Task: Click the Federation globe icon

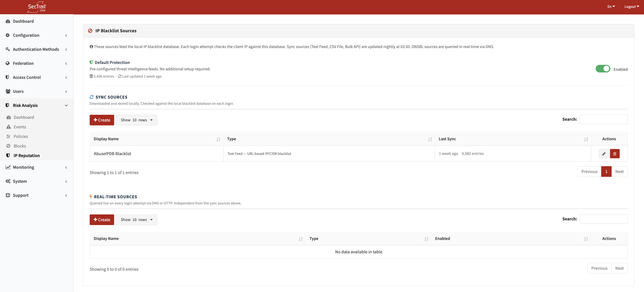Action: 7,63
